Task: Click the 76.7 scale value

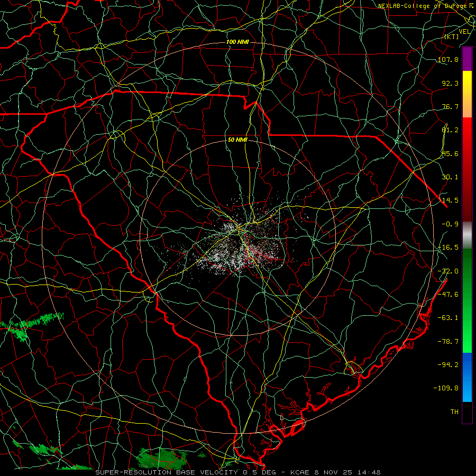Action: pyautogui.click(x=450, y=106)
